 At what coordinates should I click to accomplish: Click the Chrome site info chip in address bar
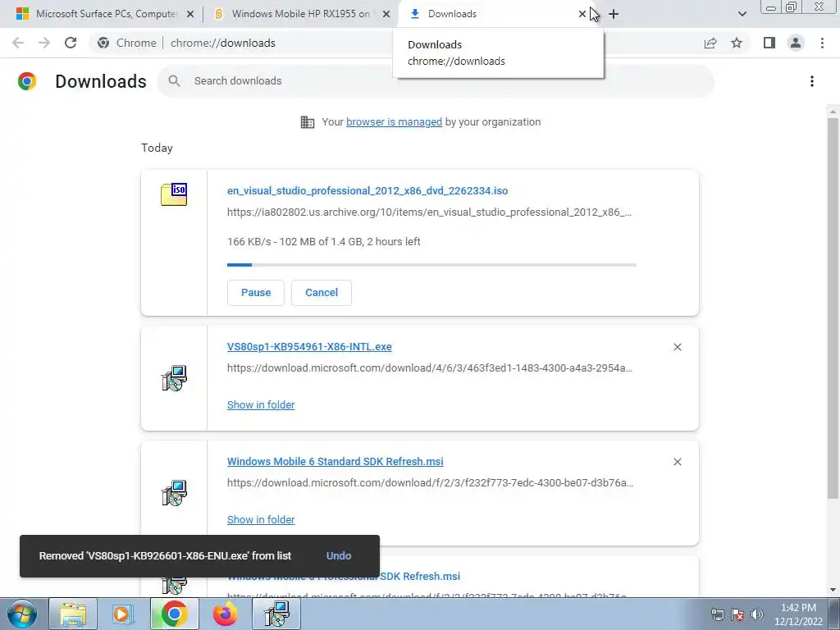pyautogui.click(x=127, y=43)
